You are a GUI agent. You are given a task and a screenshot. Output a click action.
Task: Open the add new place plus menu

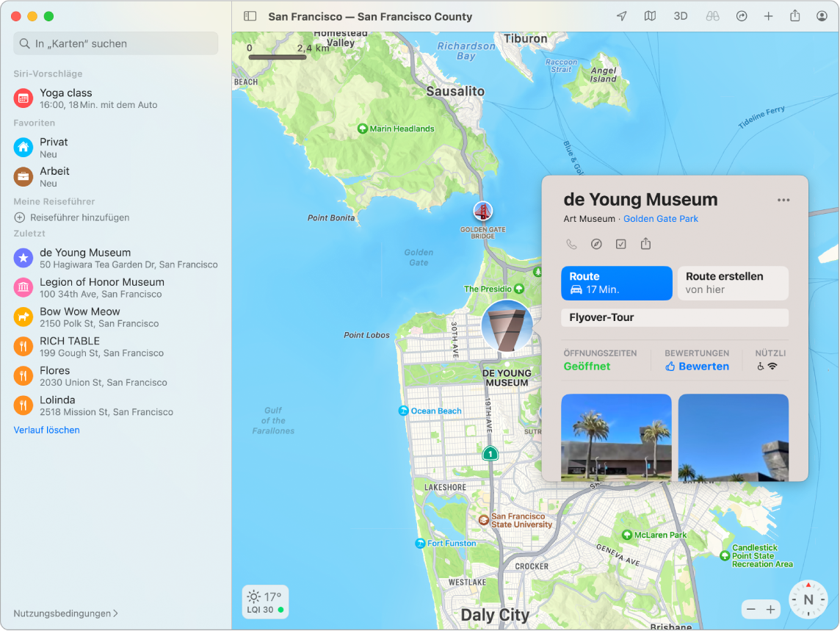point(768,15)
